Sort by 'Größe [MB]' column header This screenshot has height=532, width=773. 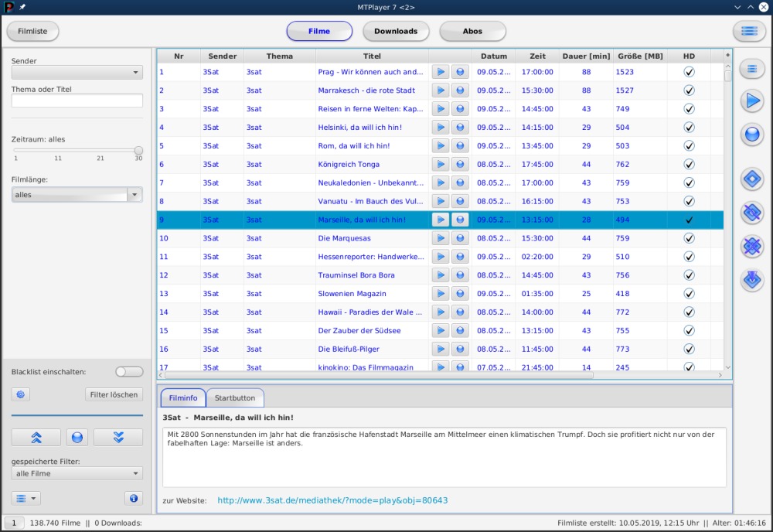tap(640, 56)
